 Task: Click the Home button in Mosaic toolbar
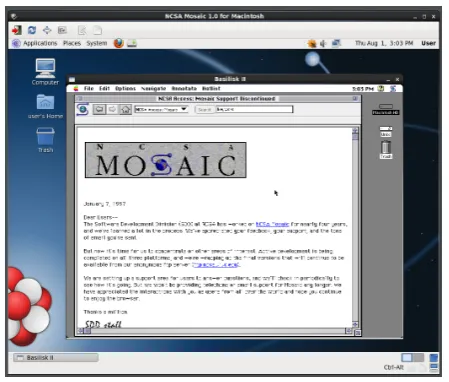(x=125, y=109)
